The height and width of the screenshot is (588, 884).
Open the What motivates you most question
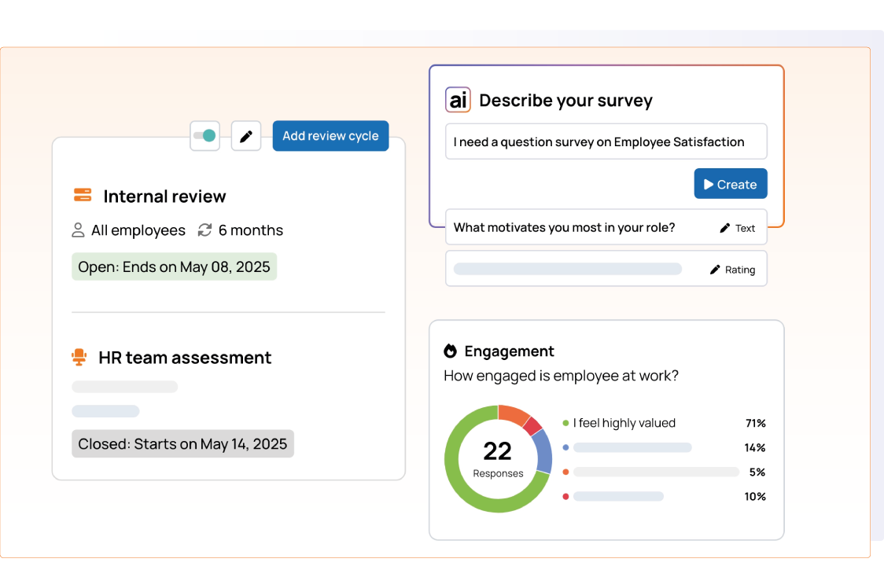564,228
